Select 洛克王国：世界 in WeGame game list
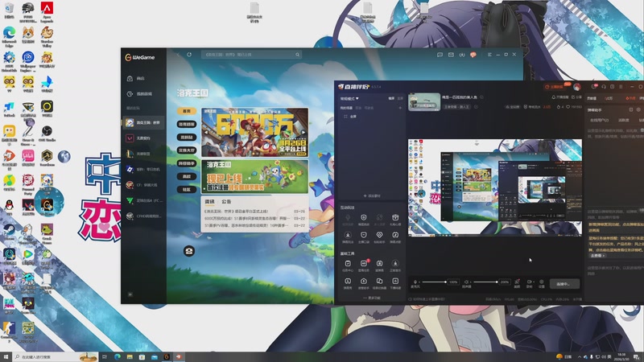The height and width of the screenshot is (362, 644). (143, 122)
